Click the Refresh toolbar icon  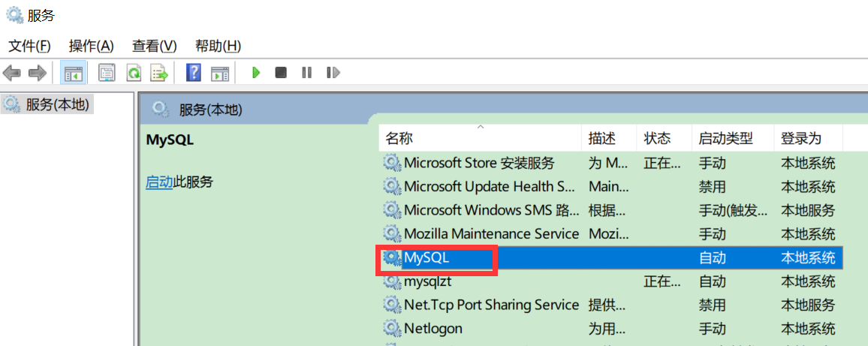point(134,73)
